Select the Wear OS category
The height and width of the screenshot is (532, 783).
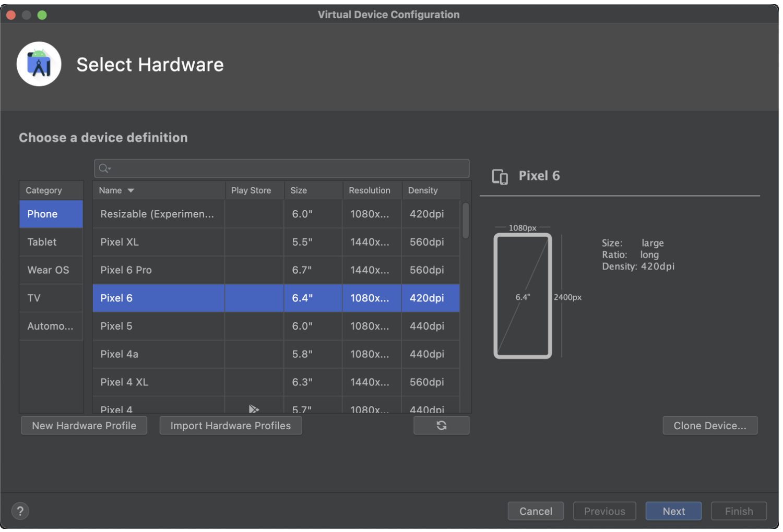[51, 270]
